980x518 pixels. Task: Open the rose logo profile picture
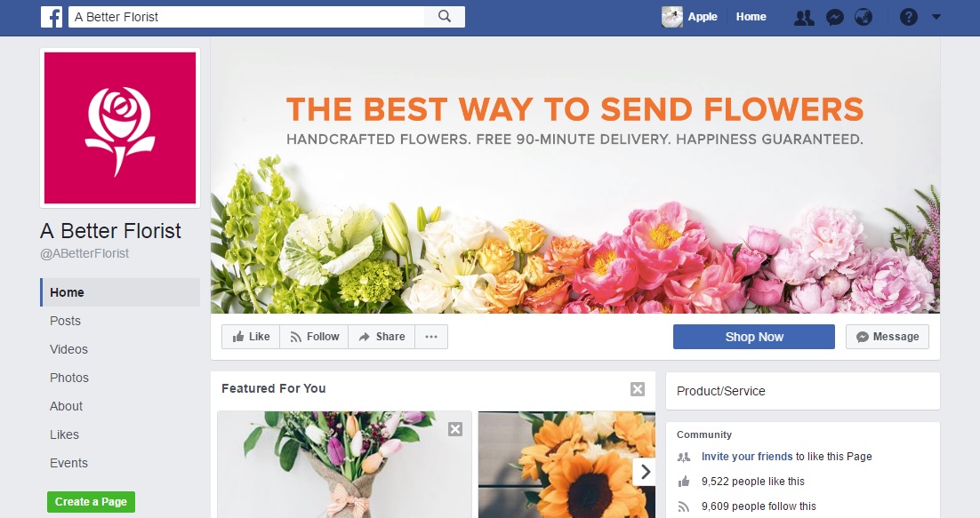pyautogui.click(x=120, y=128)
